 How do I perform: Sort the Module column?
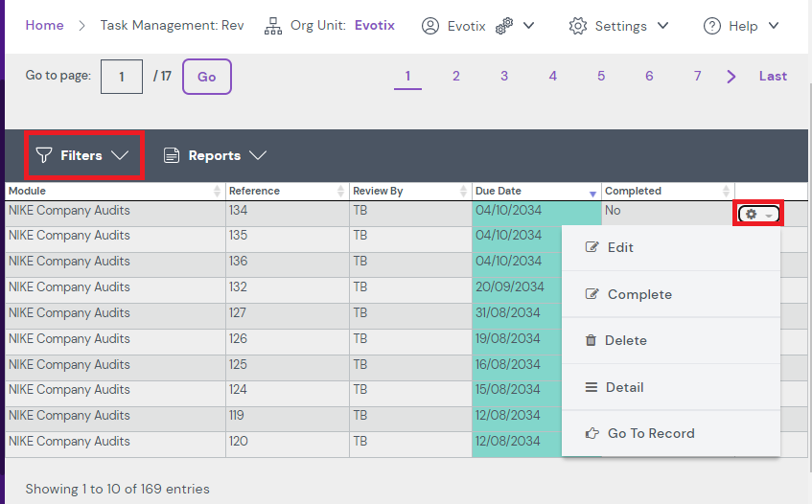point(217,192)
